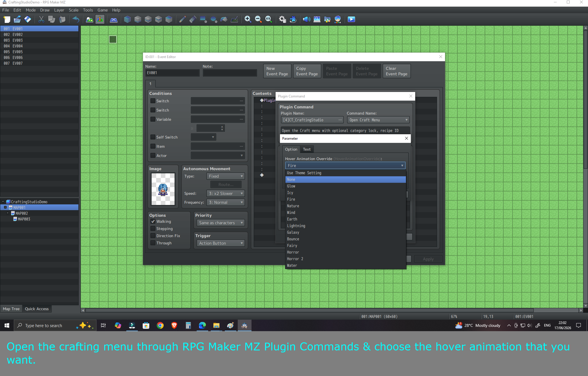Enable the first Switch condition checkbox
The image size is (588, 376).
(153, 101)
